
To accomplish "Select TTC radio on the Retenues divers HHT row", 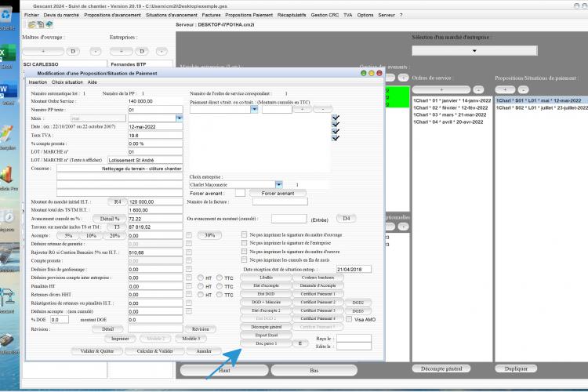I will (220, 295).
